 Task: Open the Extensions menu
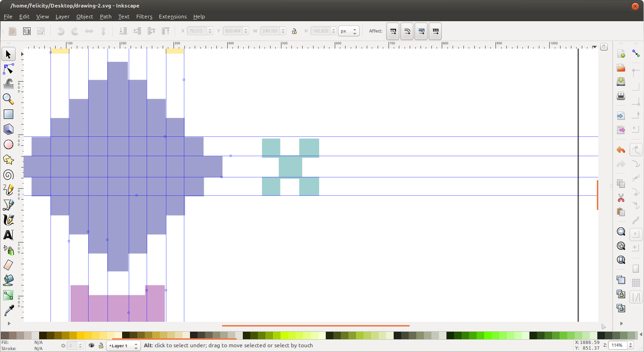(173, 17)
